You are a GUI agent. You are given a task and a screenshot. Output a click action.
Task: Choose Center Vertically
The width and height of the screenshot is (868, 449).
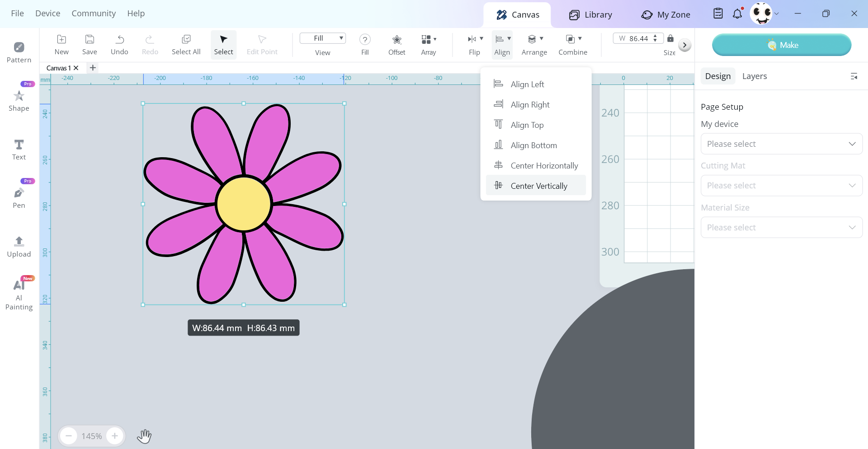click(536, 185)
